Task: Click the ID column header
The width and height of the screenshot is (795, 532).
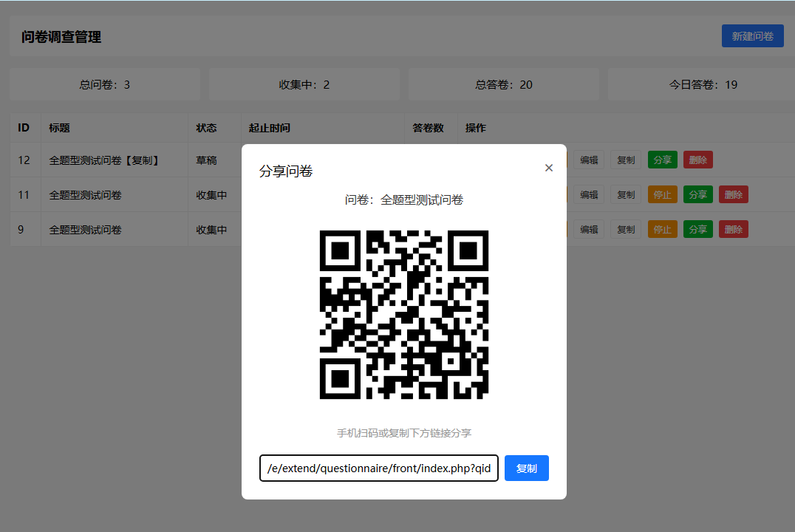Action: 24,128
